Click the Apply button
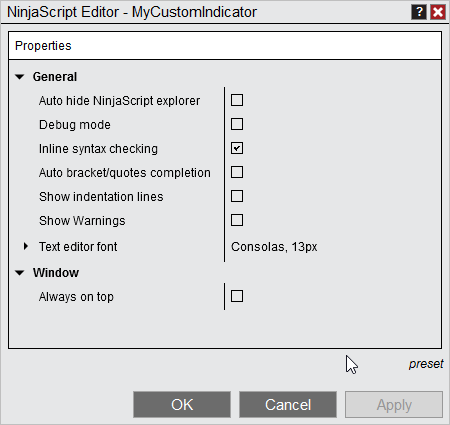 (394, 405)
